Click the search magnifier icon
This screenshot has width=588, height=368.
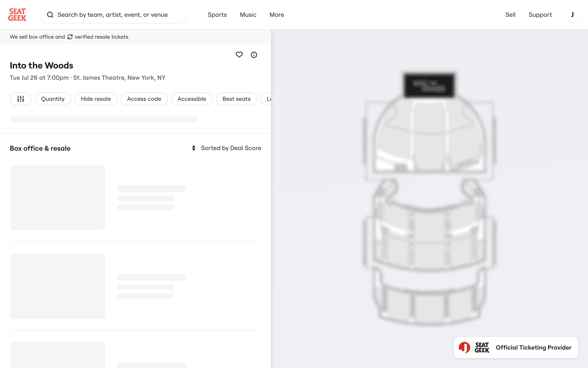(50, 15)
